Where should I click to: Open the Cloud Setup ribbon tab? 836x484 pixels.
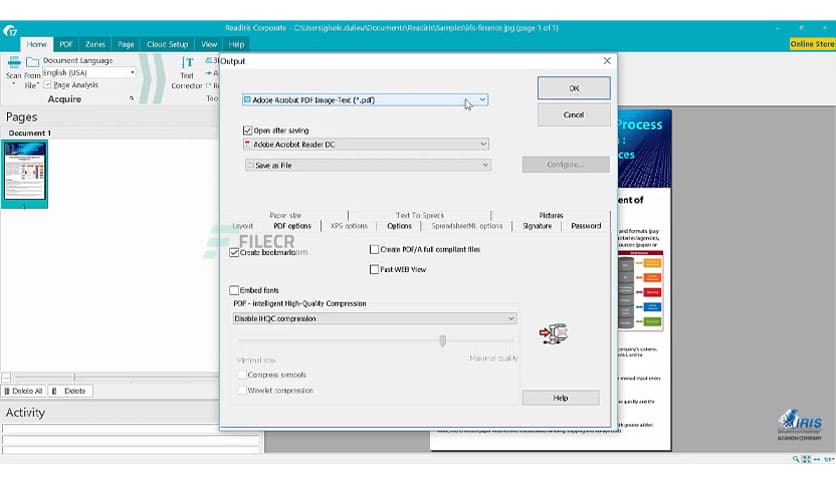click(167, 44)
